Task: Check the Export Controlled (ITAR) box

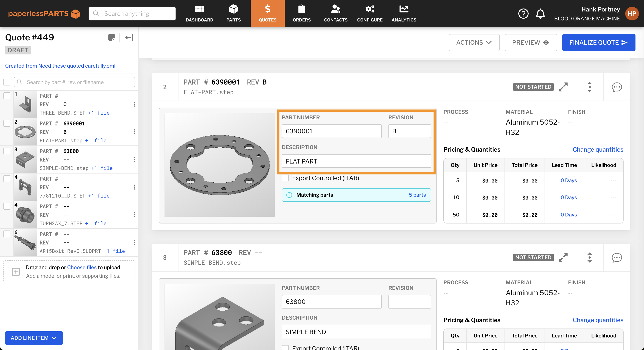Action: (285, 178)
